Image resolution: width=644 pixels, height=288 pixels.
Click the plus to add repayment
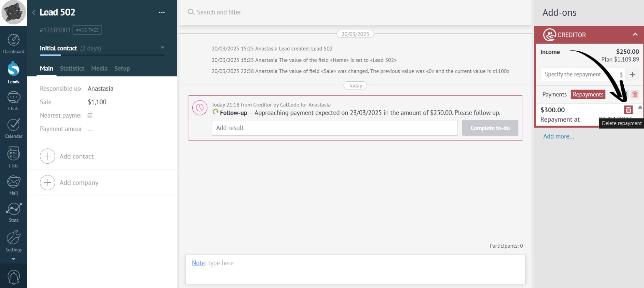click(632, 74)
